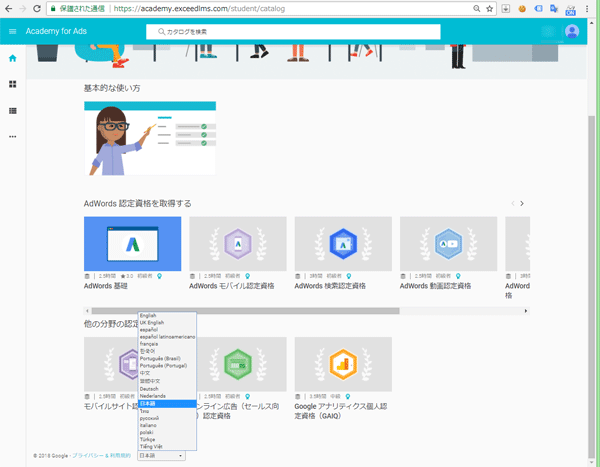
Task: Select highlighted 日本語 option in list
Action: tap(167, 404)
